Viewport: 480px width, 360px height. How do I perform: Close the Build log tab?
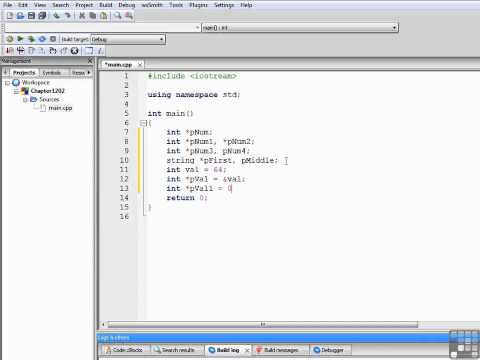pos(247,350)
